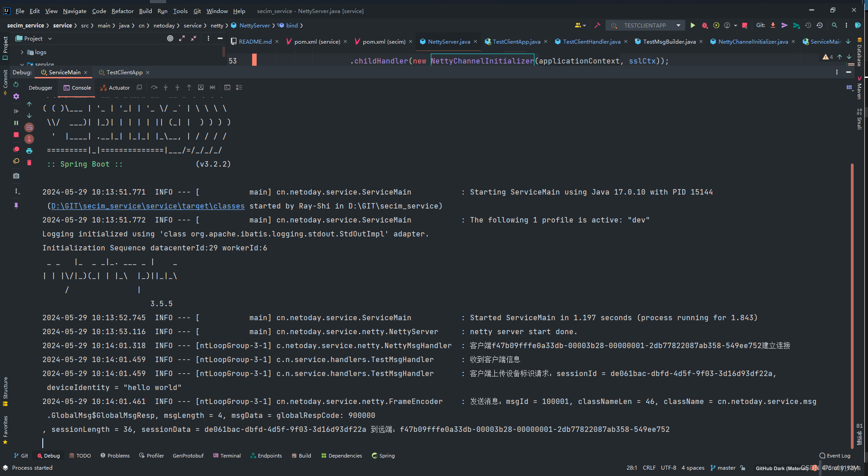Image resolution: width=868 pixels, height=476 pixels.
Task: Click the green Run button in the toolbar
Action: (692, 26)
